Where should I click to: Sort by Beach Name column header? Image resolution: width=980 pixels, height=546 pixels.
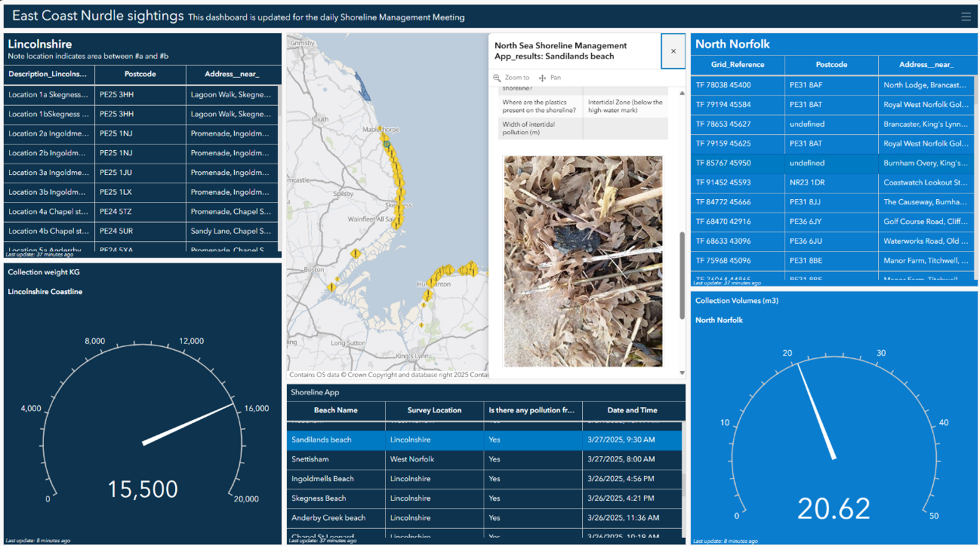point(336,410)
